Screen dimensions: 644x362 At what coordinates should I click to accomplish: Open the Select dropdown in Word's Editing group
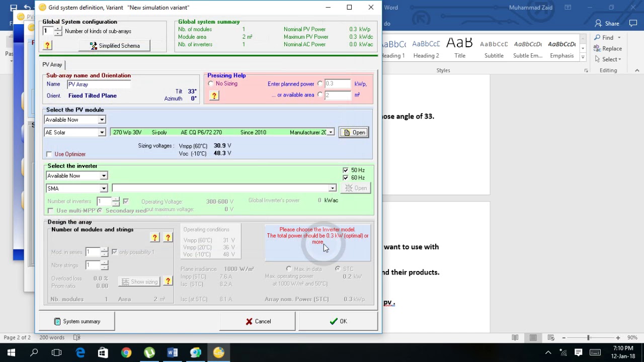(x=608, y=59)
